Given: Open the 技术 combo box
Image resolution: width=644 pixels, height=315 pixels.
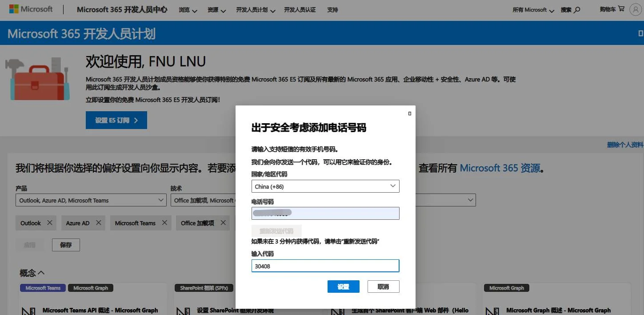Looking at the screenshot, I should pos(202,200).
